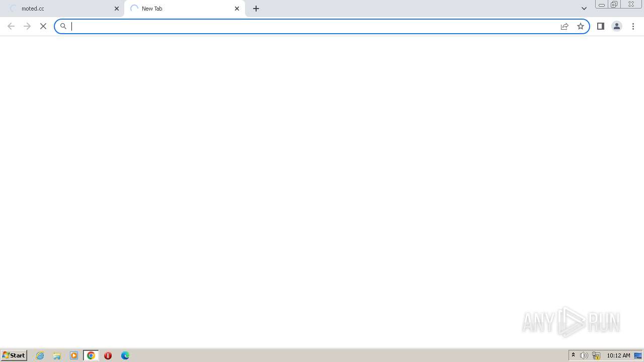Open the clock showing 10:12 AM
644x362 pixels.
click(x=618, y=355)
